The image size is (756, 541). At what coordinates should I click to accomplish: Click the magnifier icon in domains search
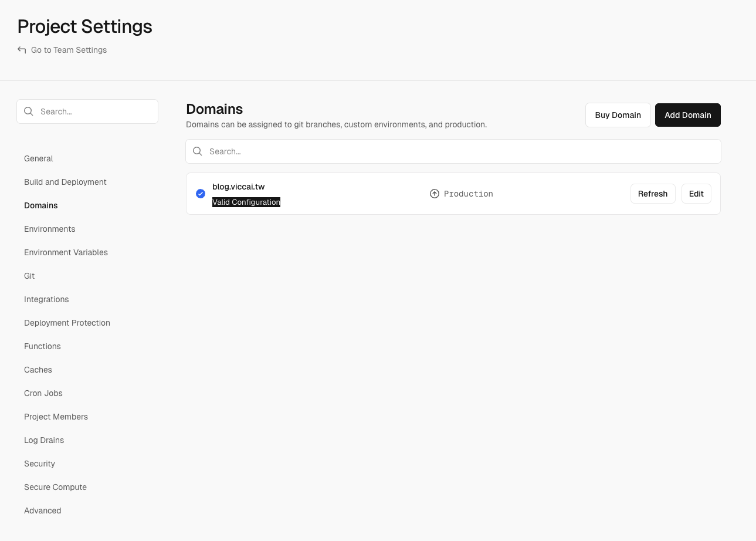click(x=198, y=151)
